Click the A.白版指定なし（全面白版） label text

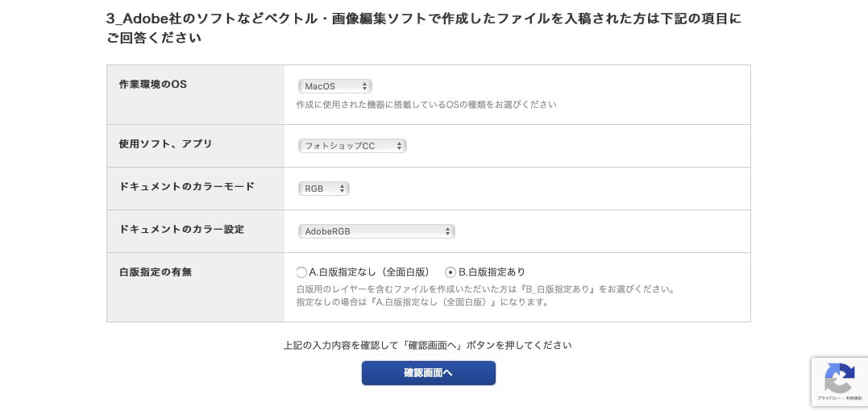(369, 272)
